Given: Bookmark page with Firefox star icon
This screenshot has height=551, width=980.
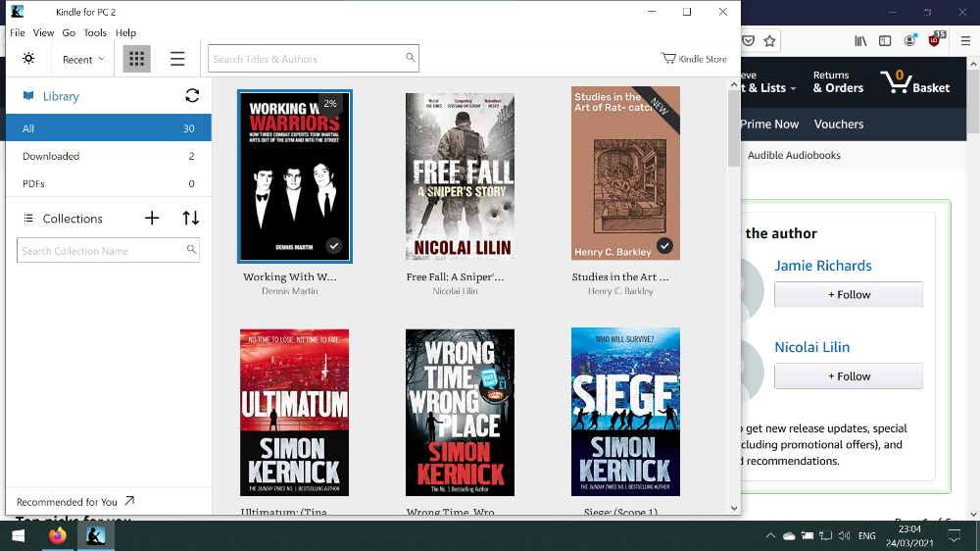Looking at the screenshot, I should (769, 40).
